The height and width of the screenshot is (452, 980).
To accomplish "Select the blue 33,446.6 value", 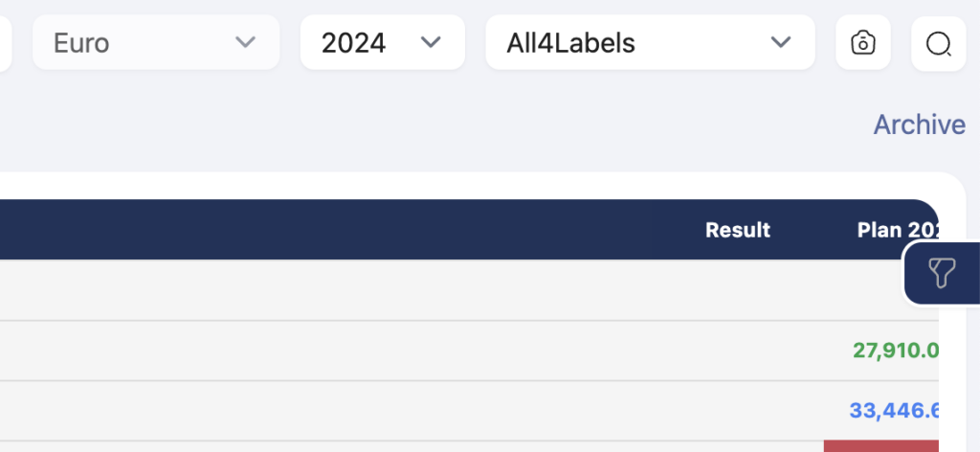I will tap(894, 411).
